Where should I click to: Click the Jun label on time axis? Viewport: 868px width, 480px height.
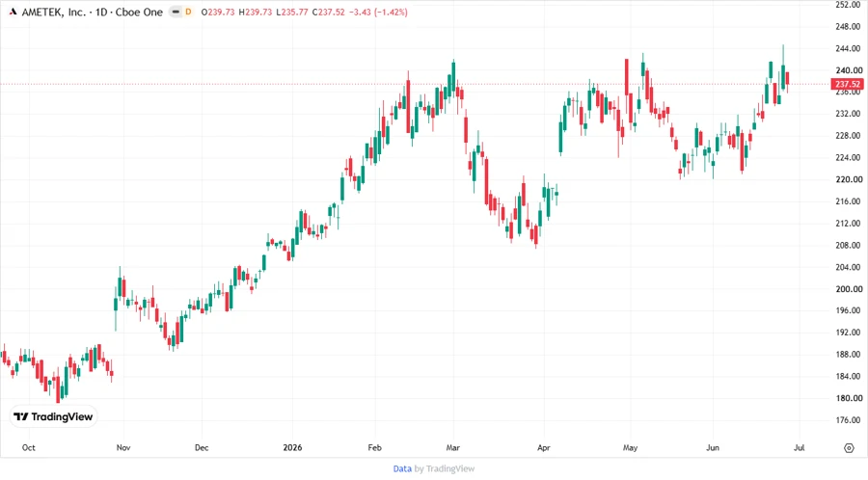click(713, 447)
